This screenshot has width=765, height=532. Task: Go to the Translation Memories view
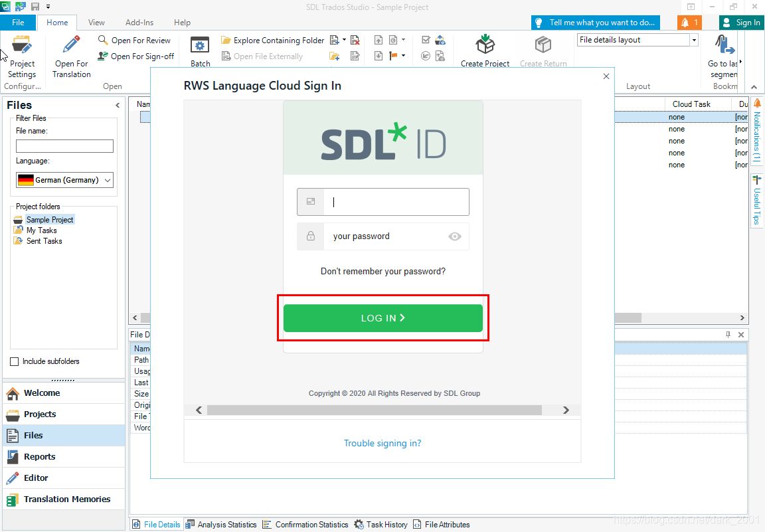64,499
